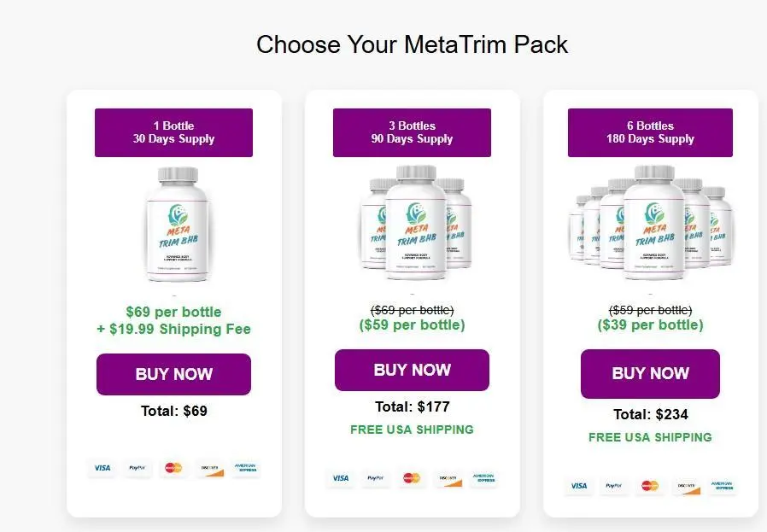The image size is (767, 532).
Task: Click the Discover icon in 6 Bottles card
Action: point(687,486)
